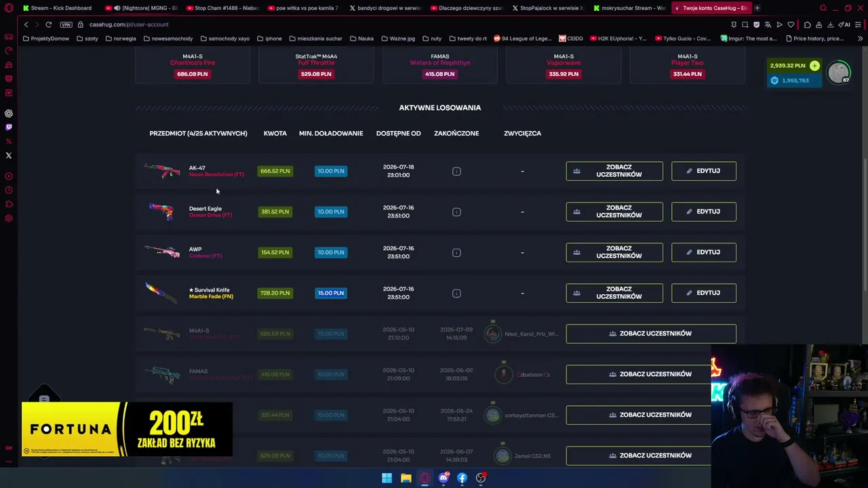Add funds with green plus button
The width and height of the screenshot is (868, 488).
coord(814,66)
